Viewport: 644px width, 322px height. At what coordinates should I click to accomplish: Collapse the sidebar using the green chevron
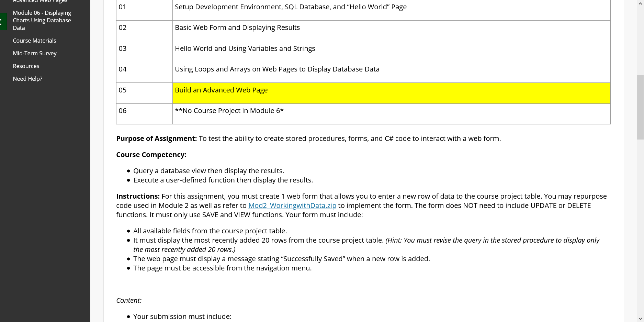(3, 21)
